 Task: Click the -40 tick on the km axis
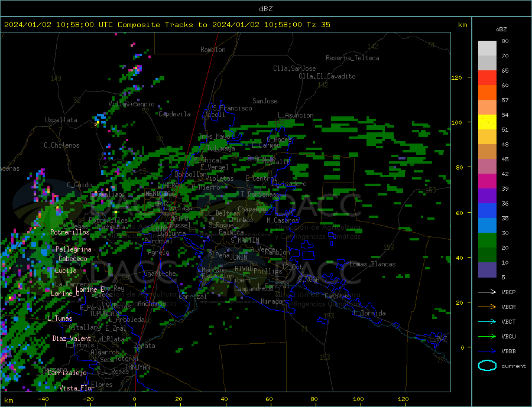point(43,399)
